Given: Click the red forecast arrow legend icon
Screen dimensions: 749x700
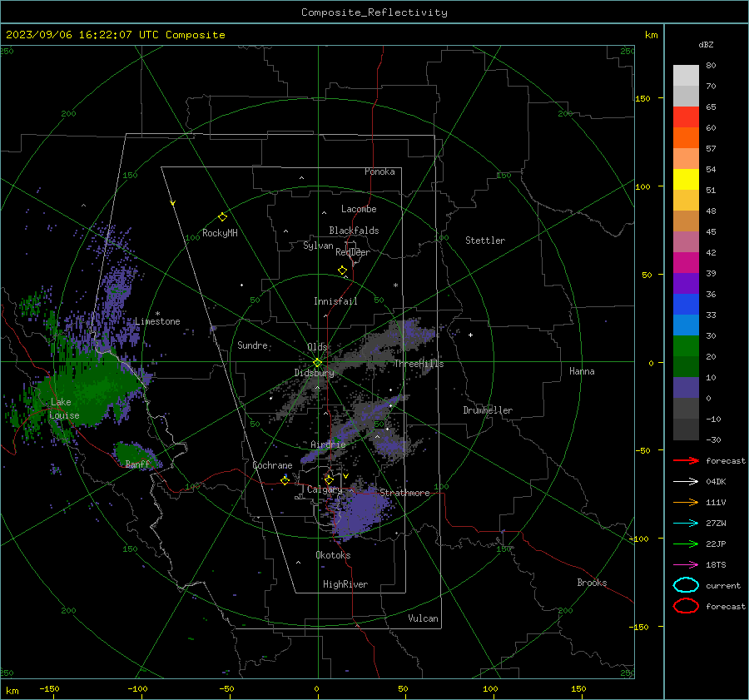Looking at the screenshot, I should coord(686,460).
